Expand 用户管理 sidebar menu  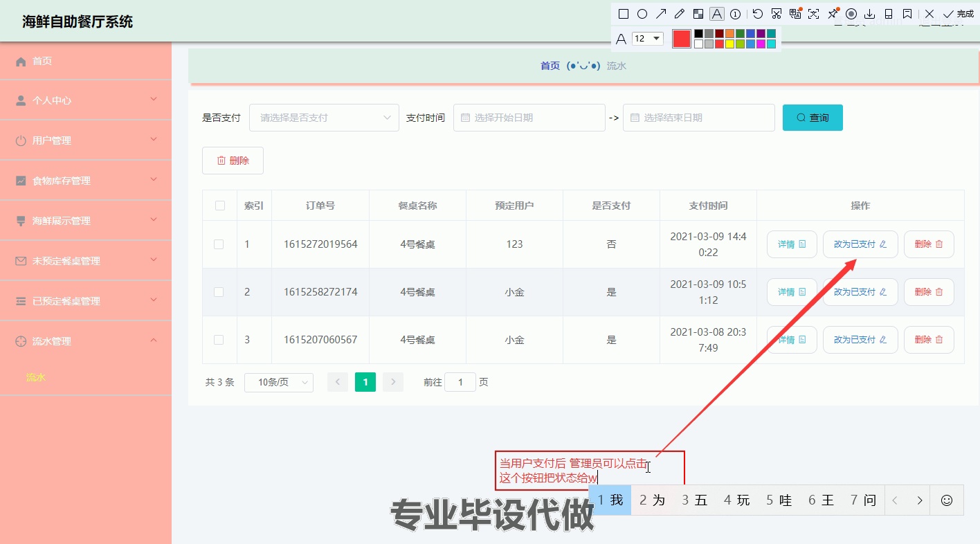click(86, 140)
